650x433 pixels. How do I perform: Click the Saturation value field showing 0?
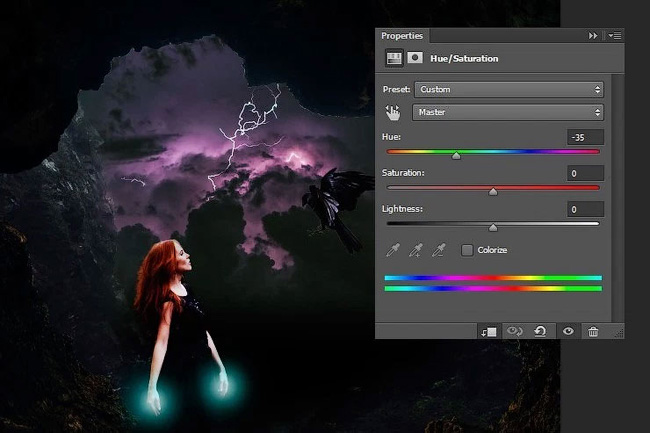pyautogui.click(x=585, y=173)
